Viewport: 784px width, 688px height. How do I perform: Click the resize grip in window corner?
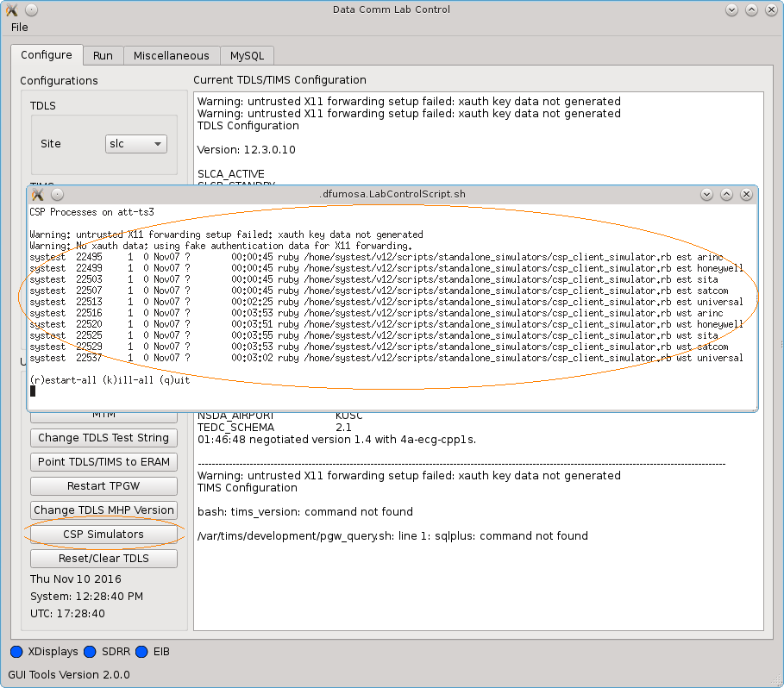coord(777,681)
